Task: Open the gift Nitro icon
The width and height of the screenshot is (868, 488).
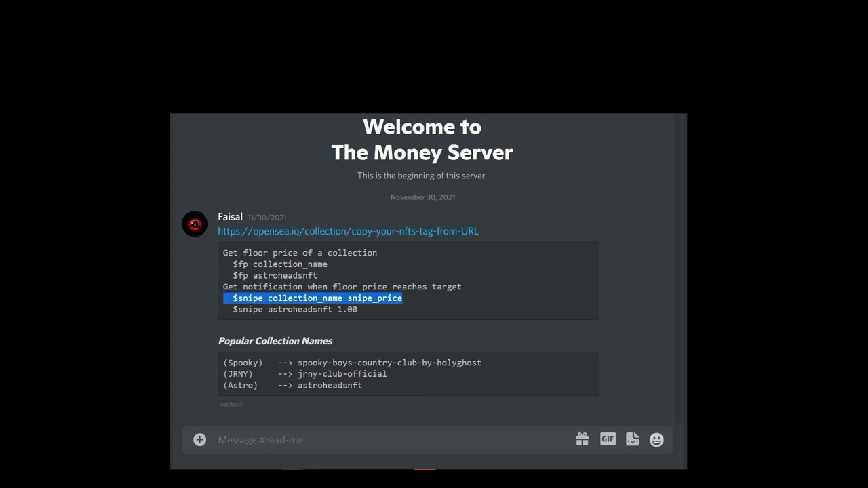Action: [x=583, y=439]
